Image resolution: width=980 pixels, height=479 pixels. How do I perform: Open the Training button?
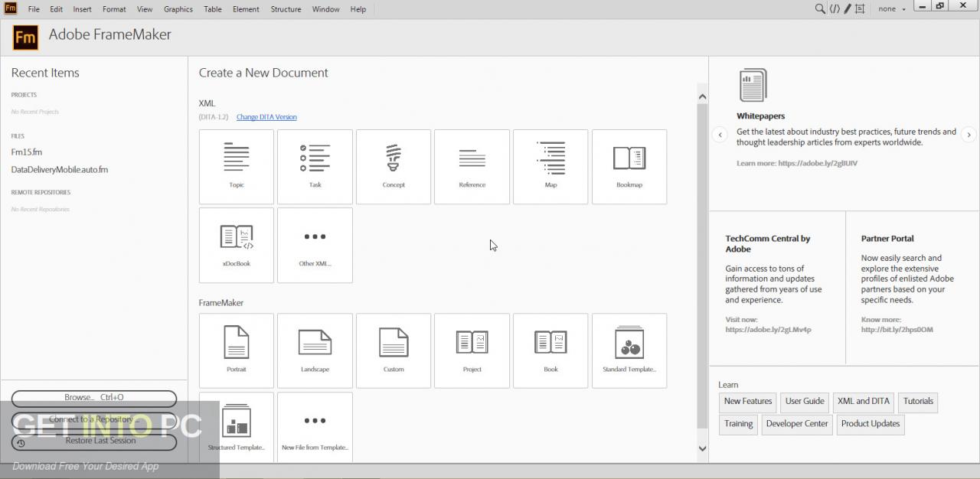point(739,425)
